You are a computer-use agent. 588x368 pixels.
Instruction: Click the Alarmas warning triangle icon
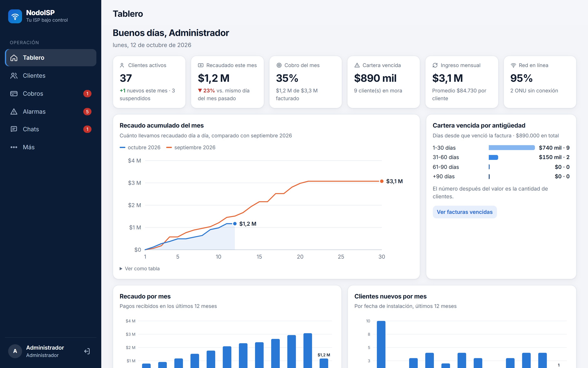pos(14,112)
